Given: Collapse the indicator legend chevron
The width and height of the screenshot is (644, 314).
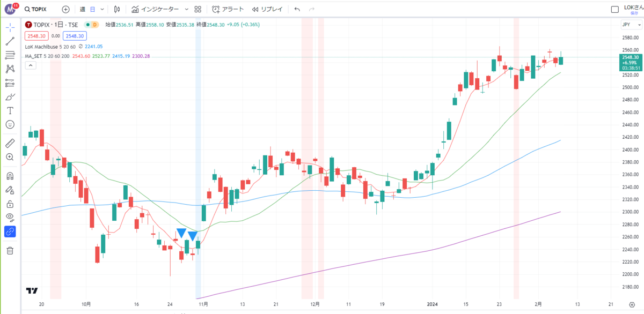Looking at the screenshot, I should point(31,65).
